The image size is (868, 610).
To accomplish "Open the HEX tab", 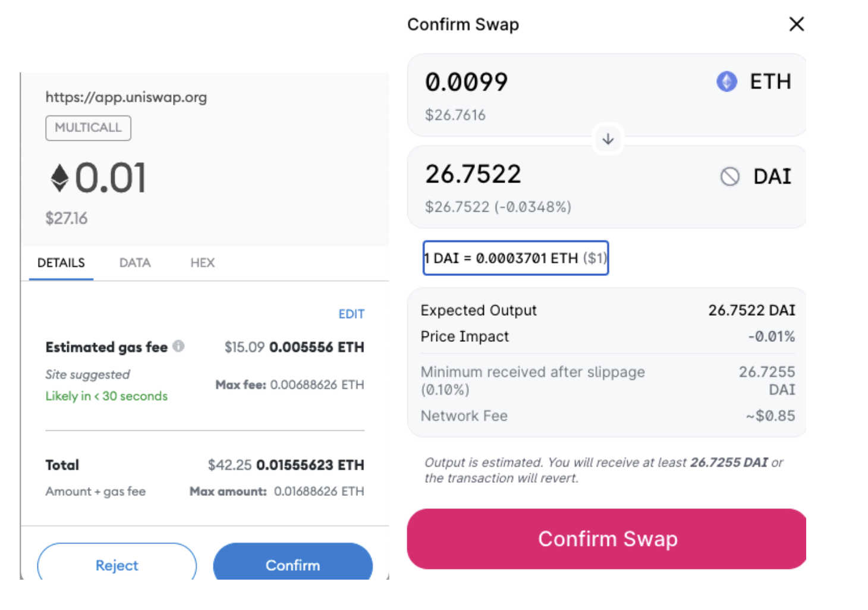I will pyautogui.click(x=202, y=263).
